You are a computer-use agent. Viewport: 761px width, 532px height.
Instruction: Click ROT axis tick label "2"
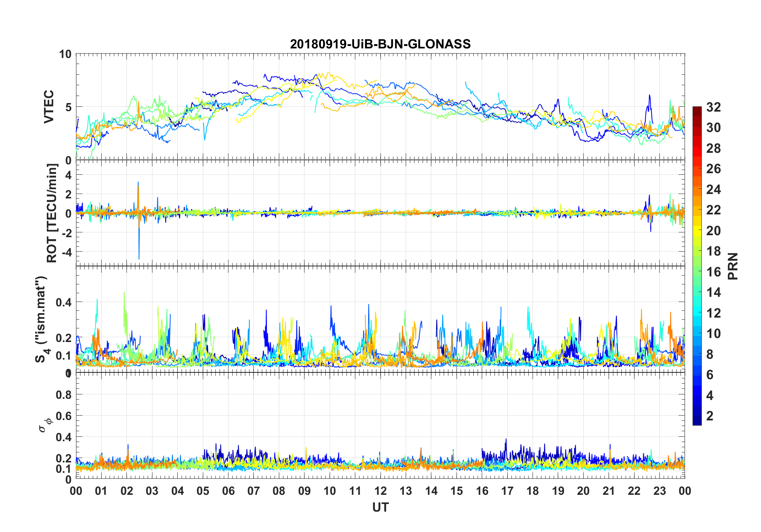pyautogui.click(x=68, y=194)
